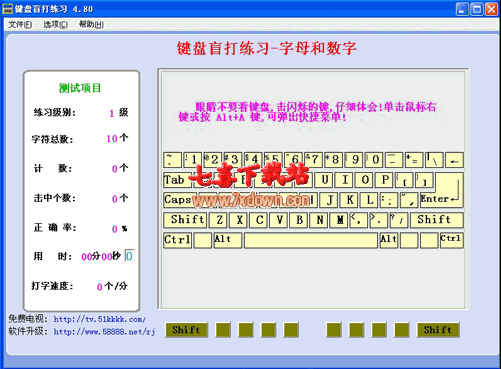Click the 4 key on the keyboard diagram

pos(253,160)
